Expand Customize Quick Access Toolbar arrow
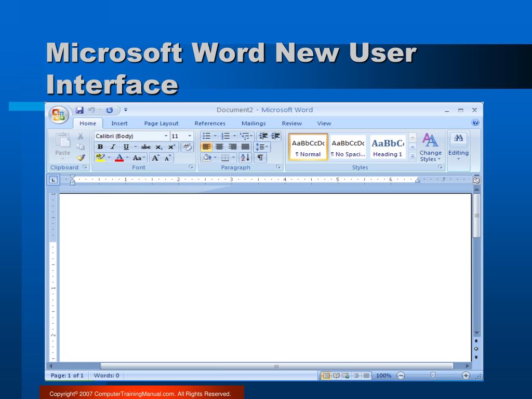The width and height of the screenshot is (532, 399). pos(126,110)
